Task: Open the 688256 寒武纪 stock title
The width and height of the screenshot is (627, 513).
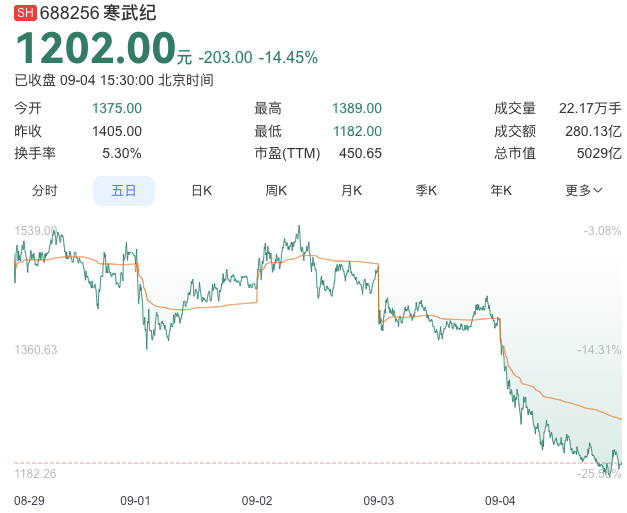Action: [98, 13]
